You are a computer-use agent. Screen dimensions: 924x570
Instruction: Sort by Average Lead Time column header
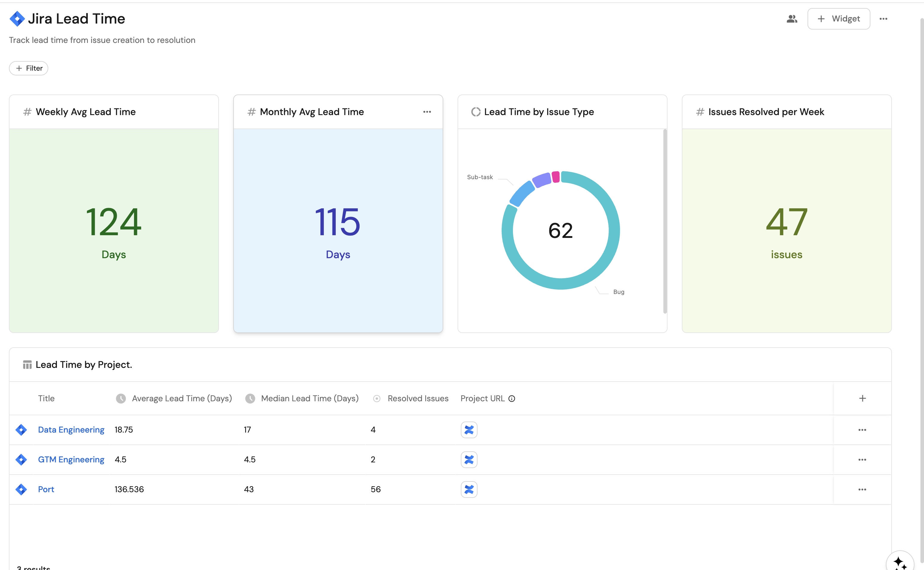(x=182, y=399)
